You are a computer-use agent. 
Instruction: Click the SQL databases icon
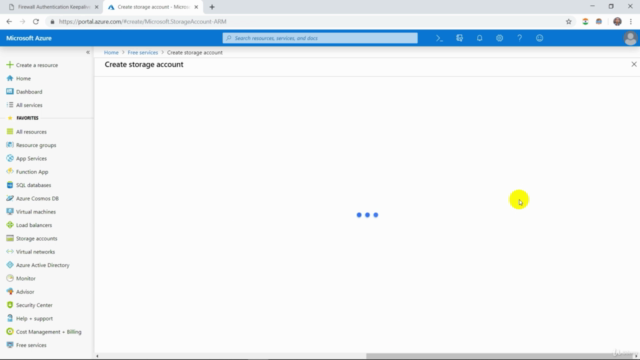point(10,185)
